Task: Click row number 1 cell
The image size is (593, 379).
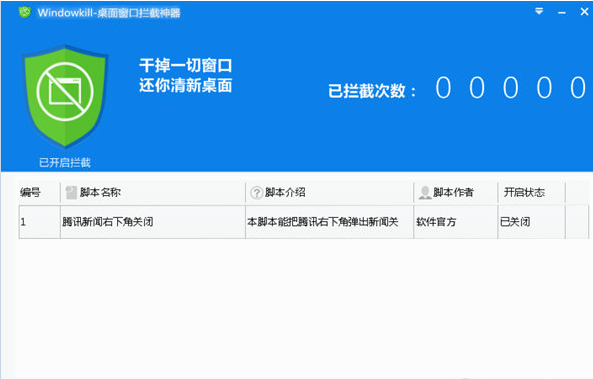Action: [x=39, y=222]
